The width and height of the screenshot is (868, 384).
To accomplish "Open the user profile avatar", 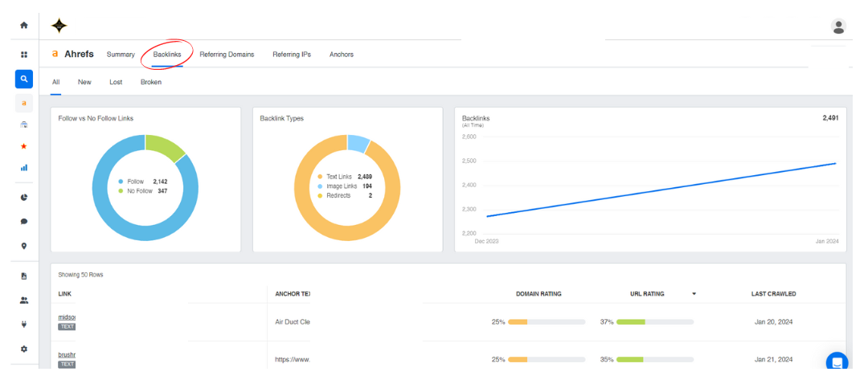I will pos(838,26).
